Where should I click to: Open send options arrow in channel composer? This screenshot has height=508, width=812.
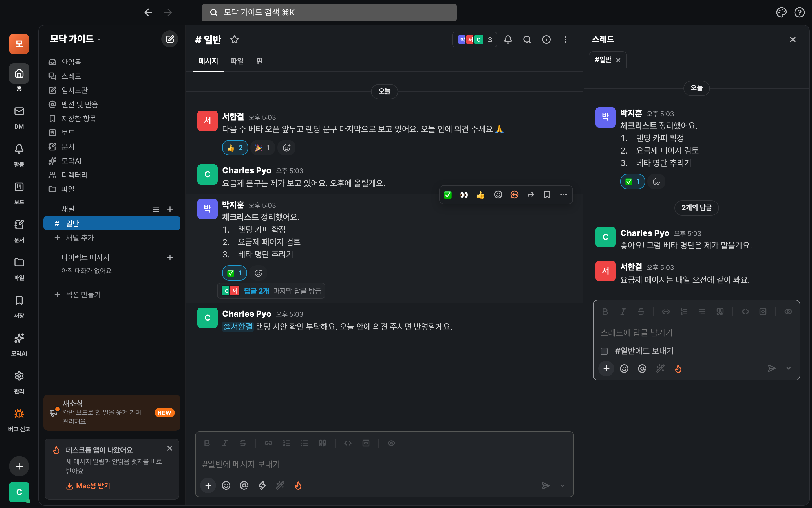(x=562, y=485)
